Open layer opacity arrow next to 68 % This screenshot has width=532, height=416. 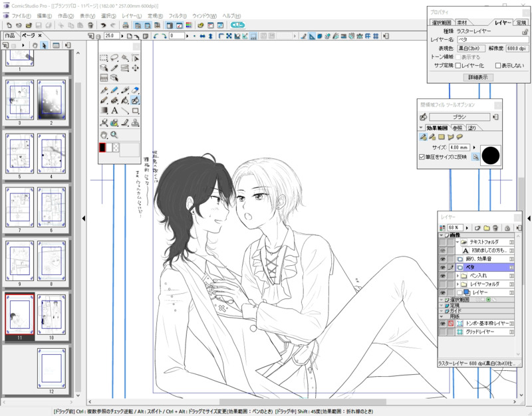pos(467,228)
